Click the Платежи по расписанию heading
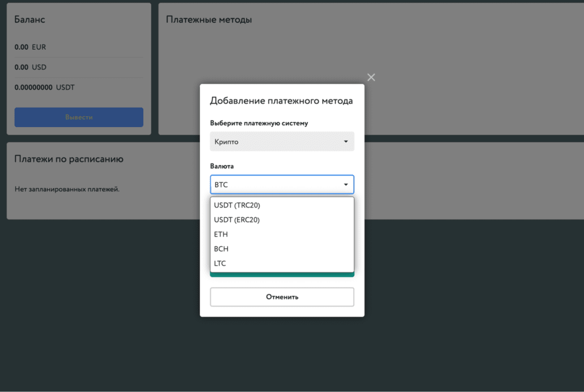The image size is (584, 392). tap(69, 160)
